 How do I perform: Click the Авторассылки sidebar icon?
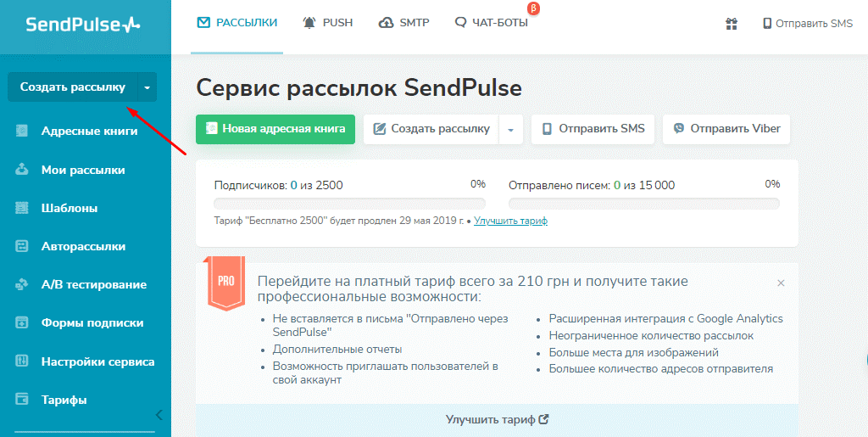pyautogui.click(x=21, y=246)
